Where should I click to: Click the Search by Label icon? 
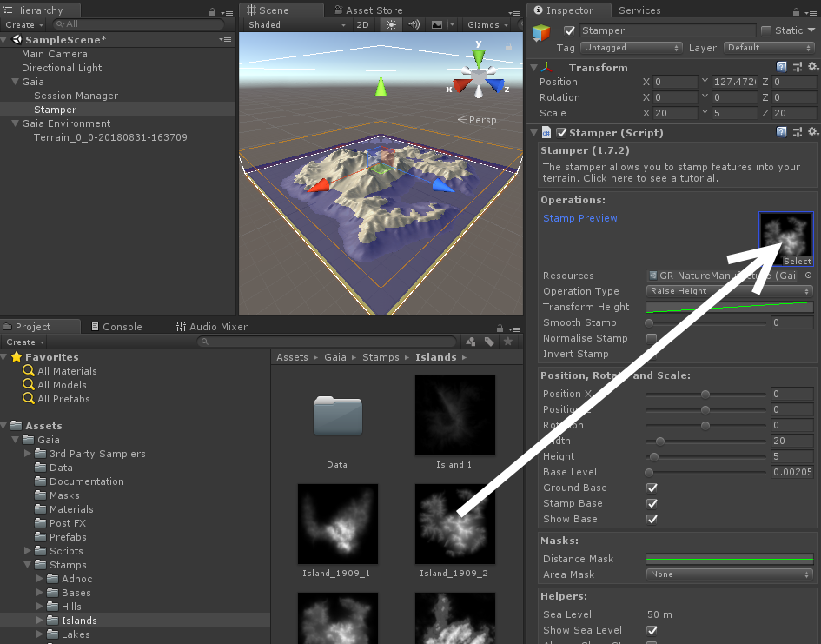pos(489,342)
